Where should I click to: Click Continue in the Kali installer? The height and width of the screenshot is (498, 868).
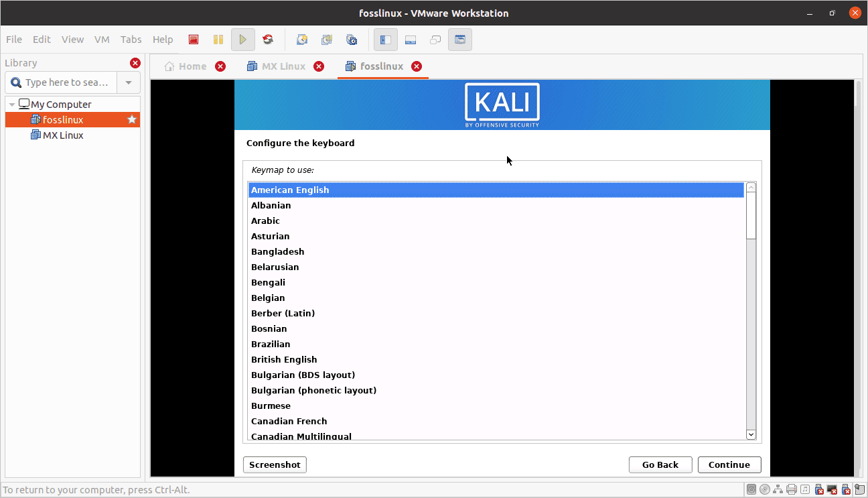click(x=729, y=464)
